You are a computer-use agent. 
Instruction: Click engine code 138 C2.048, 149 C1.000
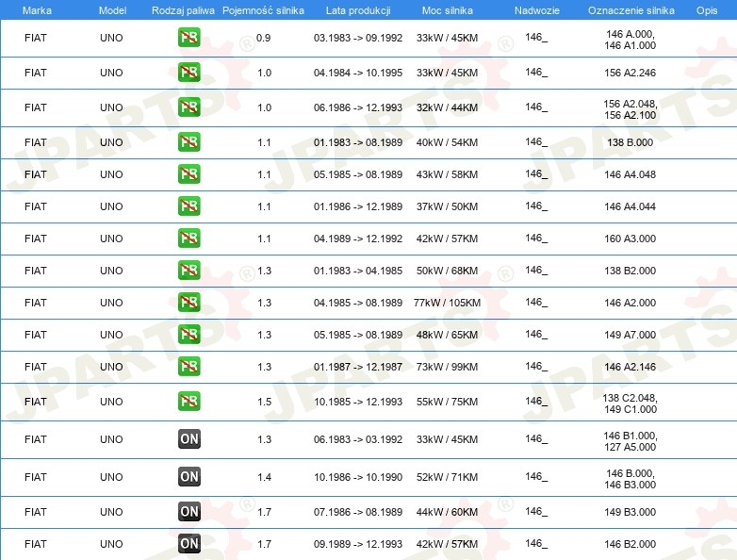pos(630,404)
